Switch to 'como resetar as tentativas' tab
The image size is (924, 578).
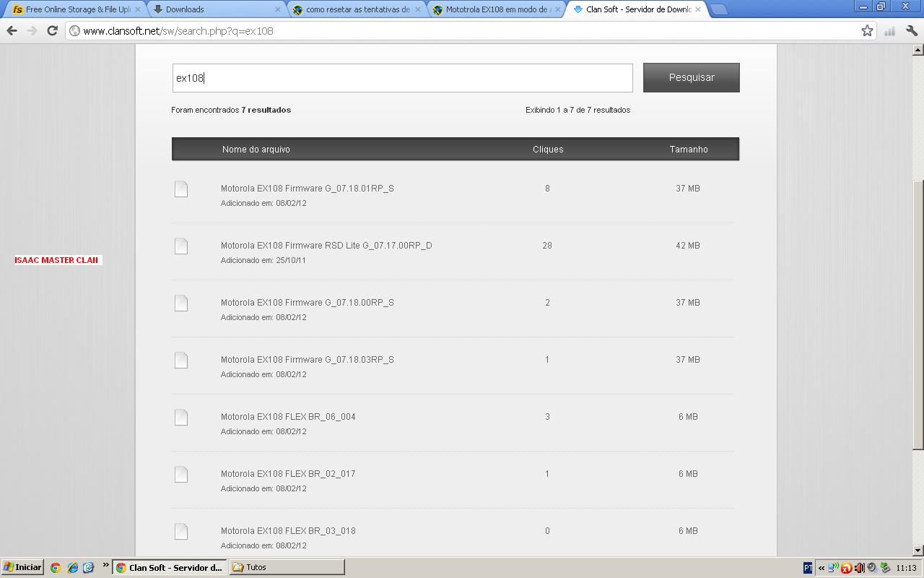357,9
